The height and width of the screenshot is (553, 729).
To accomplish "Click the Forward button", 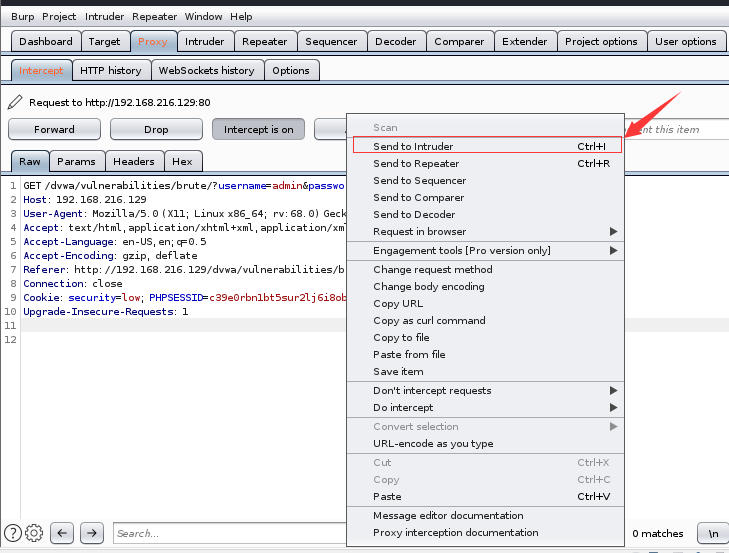I will pos(54,129).
